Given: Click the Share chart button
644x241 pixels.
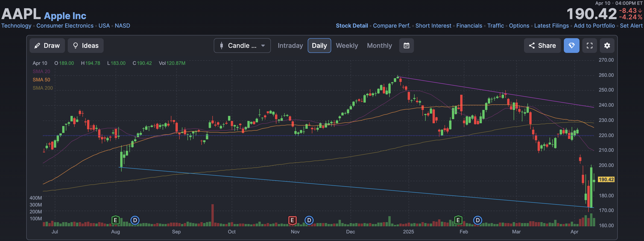Looking at the screenshot, I should (542, 45).
